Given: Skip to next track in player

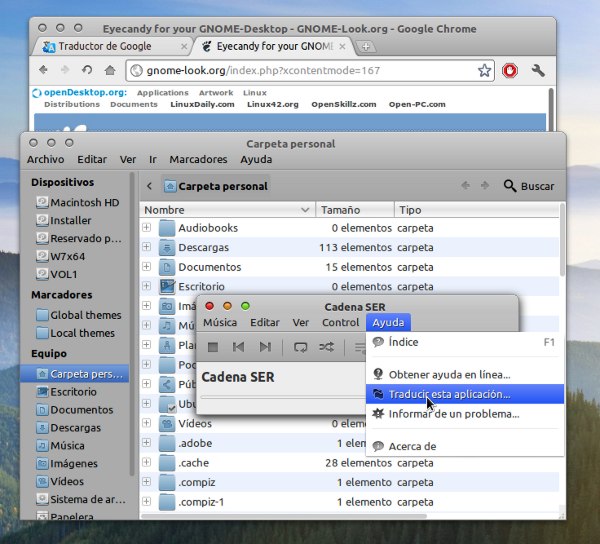Looking at the screenshot, I should (265, 347).
